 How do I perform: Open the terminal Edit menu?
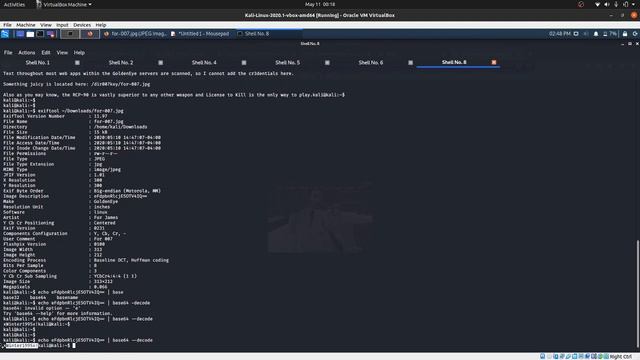[46, 53]
